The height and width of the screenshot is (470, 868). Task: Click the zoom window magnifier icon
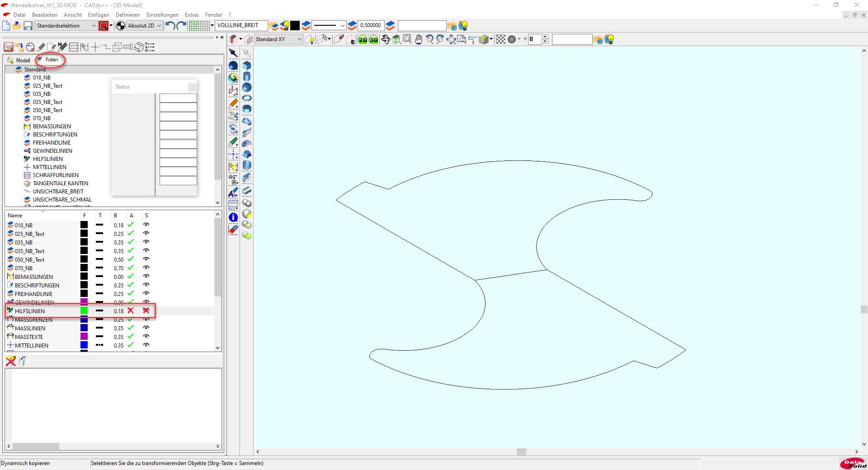pyautogui.click(x=407, y=40)
